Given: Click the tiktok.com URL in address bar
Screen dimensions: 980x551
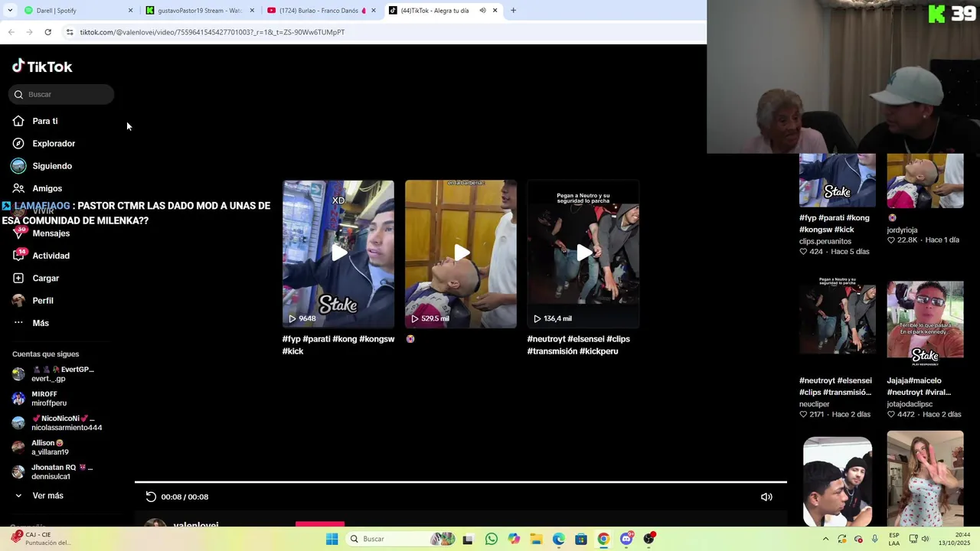Looking at the screenshot, I should tap(212, 32).
